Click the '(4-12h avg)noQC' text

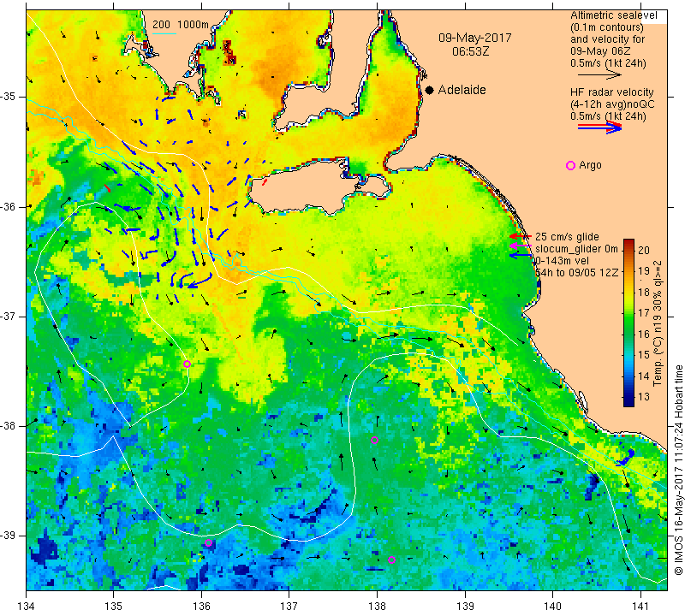pyautogui.click(x=612, y=104)
